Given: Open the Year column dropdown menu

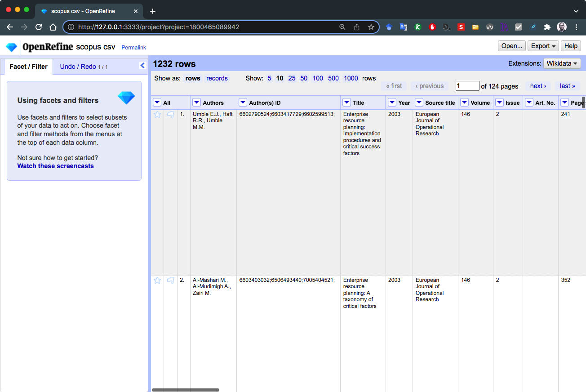Looking at the screenshot, I should coord(392,102).
